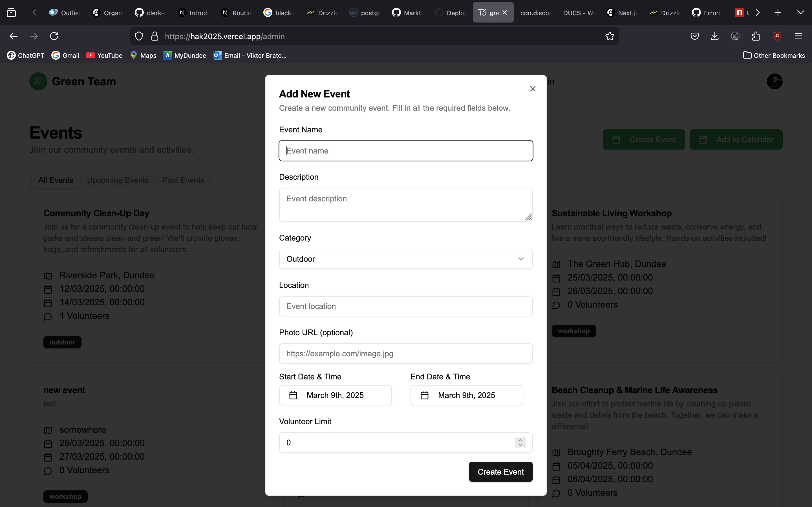
Task: Expand the Category dropdown showing Outdoor
Action: click(405, 259)
